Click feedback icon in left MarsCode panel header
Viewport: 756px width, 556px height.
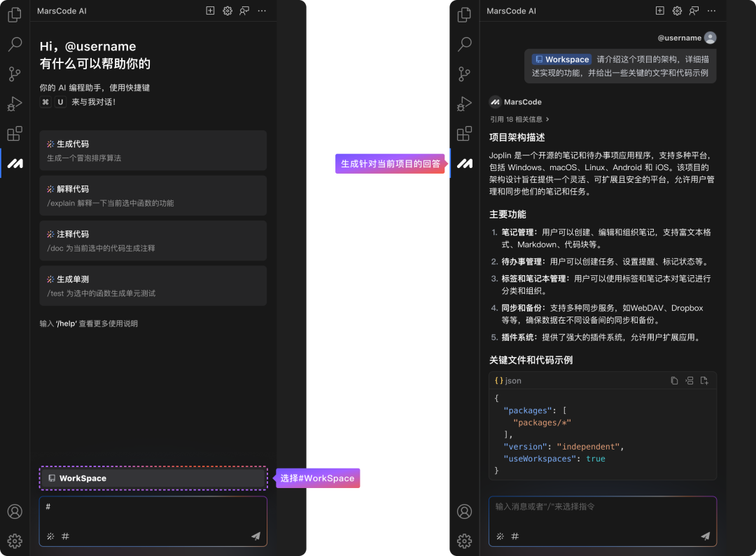(x=244, y=11)
